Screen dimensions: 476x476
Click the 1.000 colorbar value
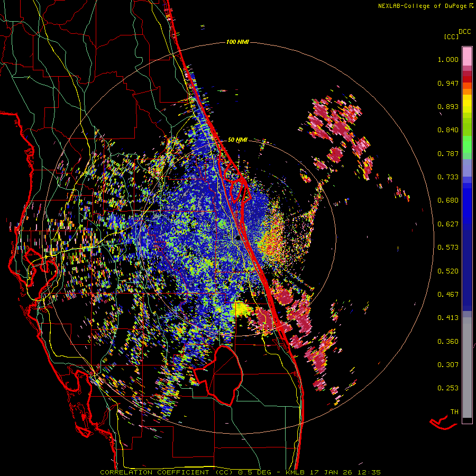click(x=448, y=59)
